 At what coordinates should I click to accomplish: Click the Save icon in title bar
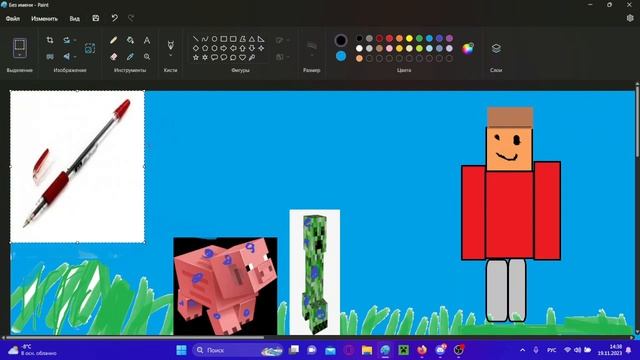tap(96, 18)
